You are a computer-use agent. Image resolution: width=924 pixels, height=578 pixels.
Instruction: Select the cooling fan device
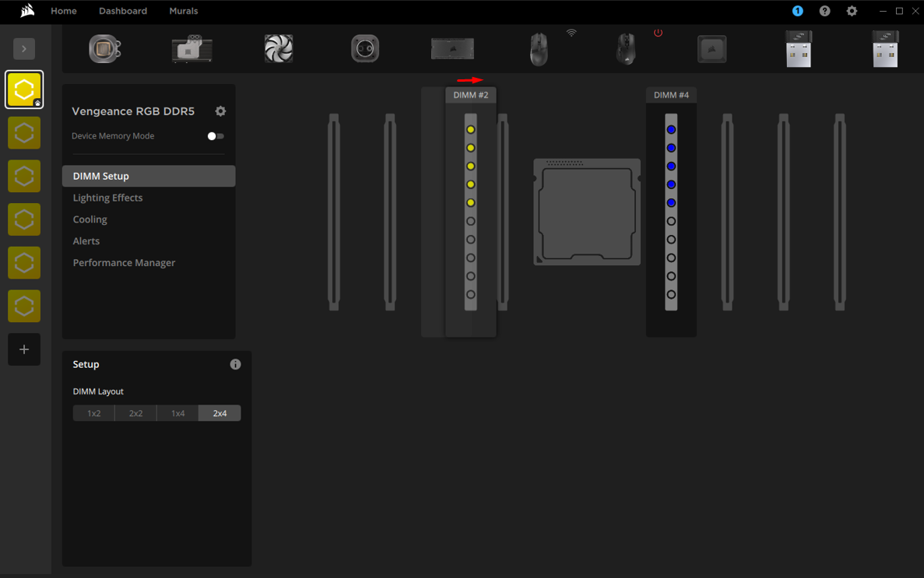point(279,49)
